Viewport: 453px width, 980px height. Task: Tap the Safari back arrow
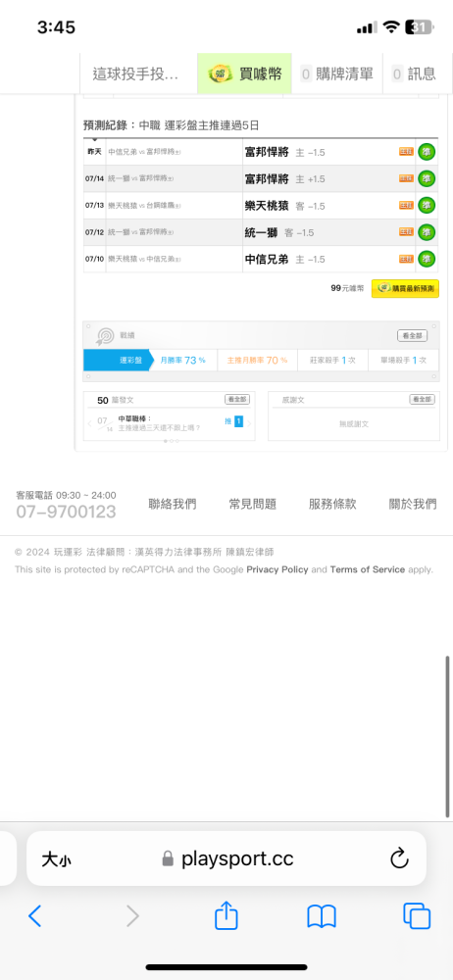[x=35, y=916]
